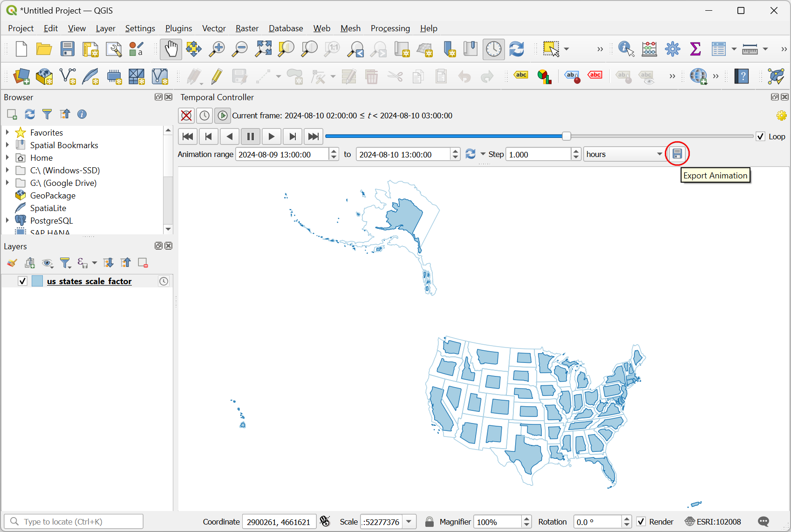
Task: Click Zoom Full extent toolbar icon
Action: pos(263,49)
